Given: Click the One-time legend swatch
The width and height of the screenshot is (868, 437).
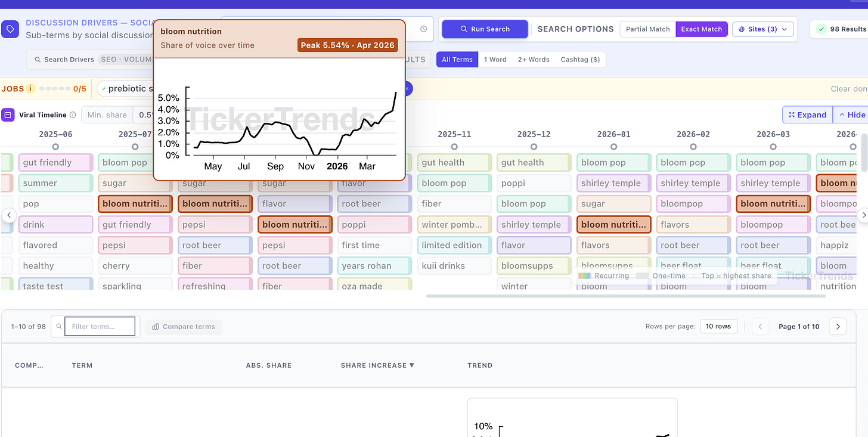Looking at the screenshot, I should pos(642,275).
